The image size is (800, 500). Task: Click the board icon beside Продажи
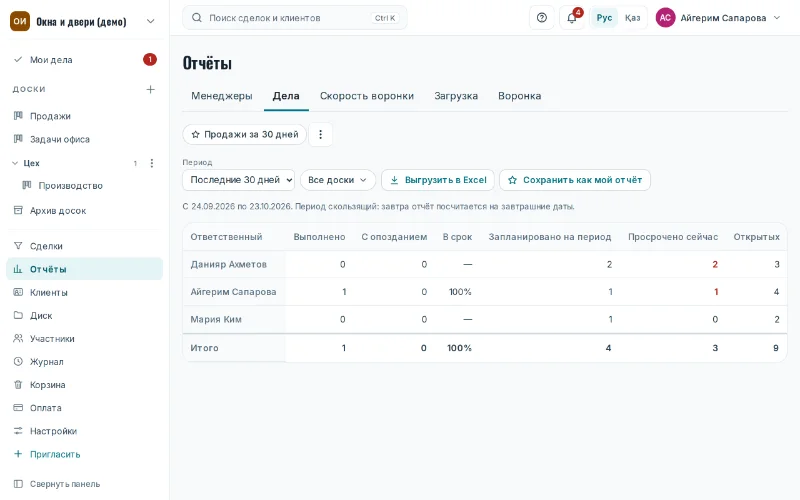[x=18, y=116]
